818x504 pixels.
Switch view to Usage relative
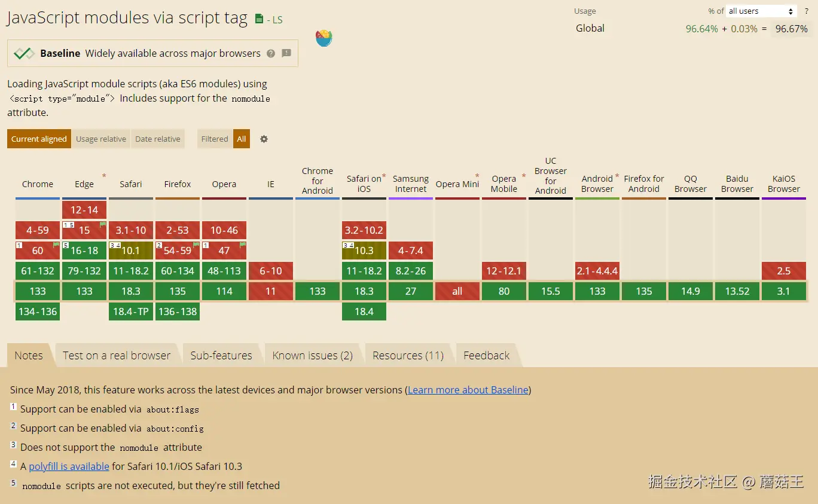click(x=101, y=139)
